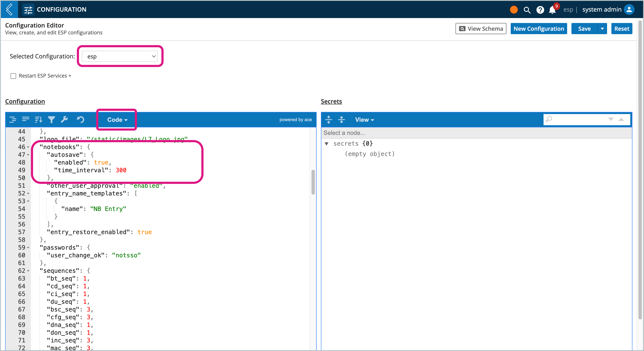
Task: Click the New Configuration button
Action: (539, 29)
